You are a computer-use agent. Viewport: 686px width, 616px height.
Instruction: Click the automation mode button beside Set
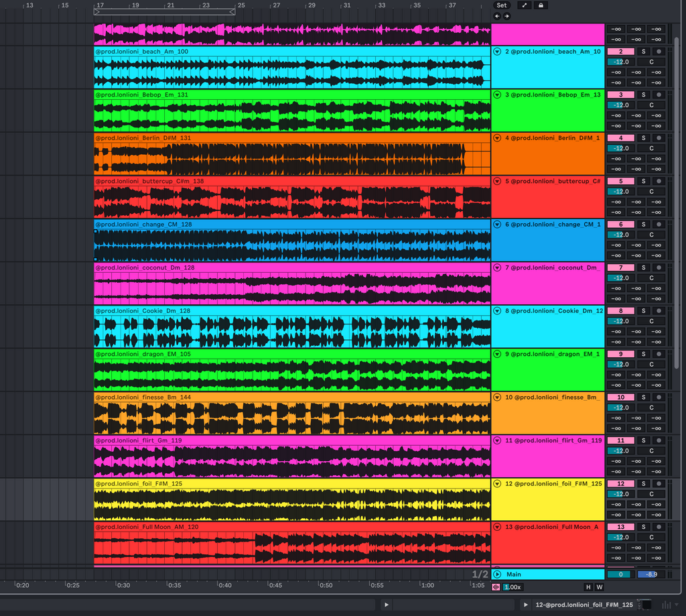click(525, 5)
